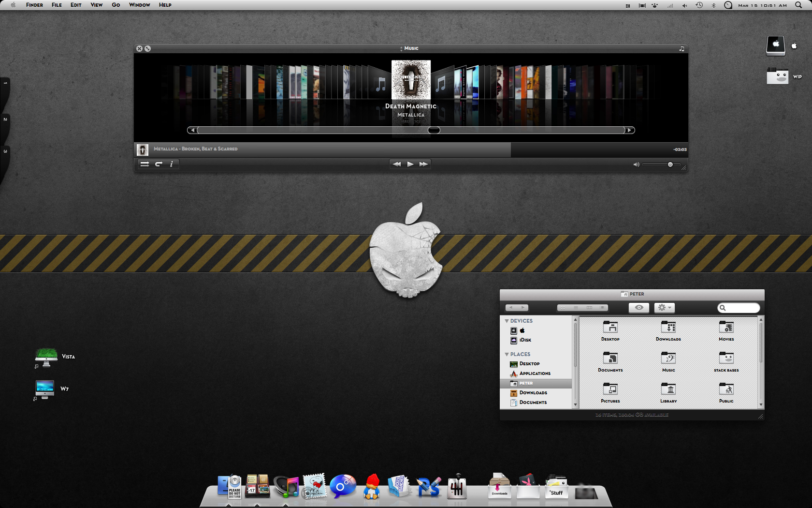The width and height of the screenshot is (812, 508).
Task: Open the Apple hard drive desktop icon
Action: (x=776, y=45)
